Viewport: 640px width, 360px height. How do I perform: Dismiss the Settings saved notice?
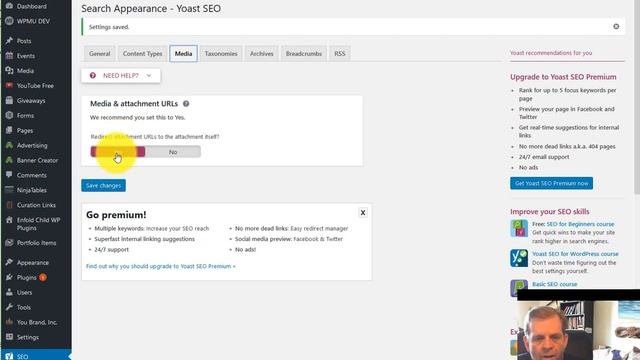[616, 27]
